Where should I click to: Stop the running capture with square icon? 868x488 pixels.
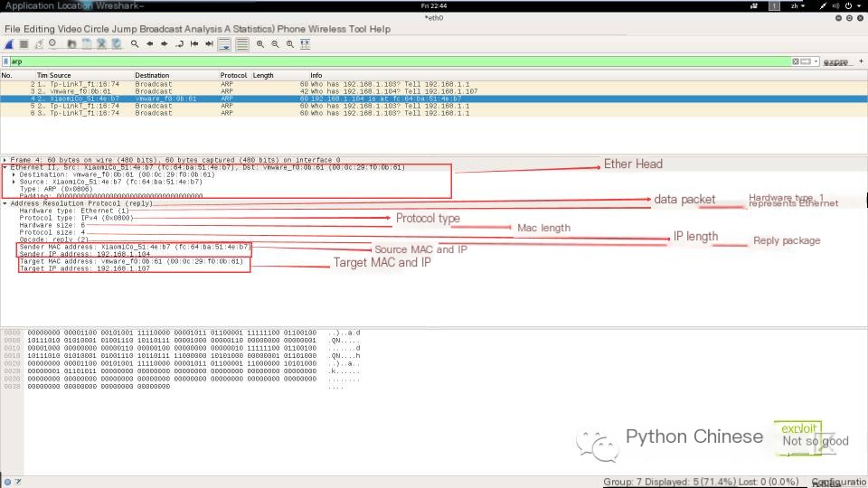24,44
